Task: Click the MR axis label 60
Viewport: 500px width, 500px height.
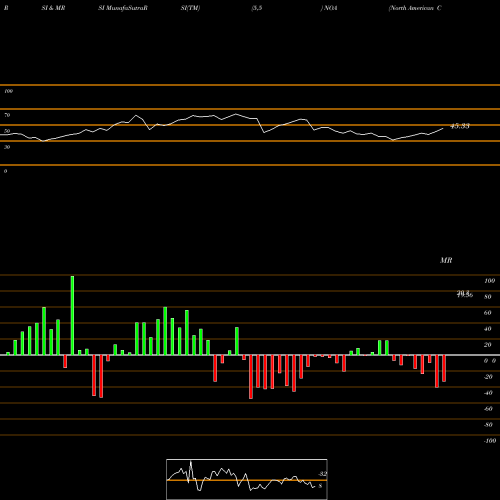Action: pyautogui.click(x=487, y=313)
